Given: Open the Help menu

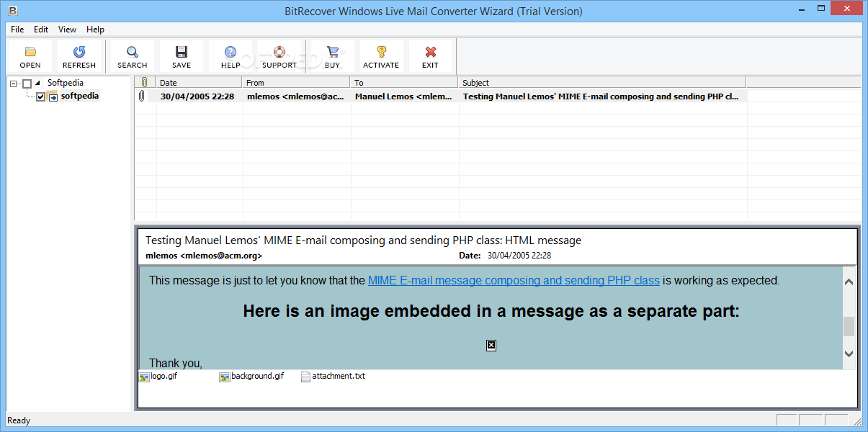Looking at the screenshot, I should pyautogui.click(x=95, y=30).
